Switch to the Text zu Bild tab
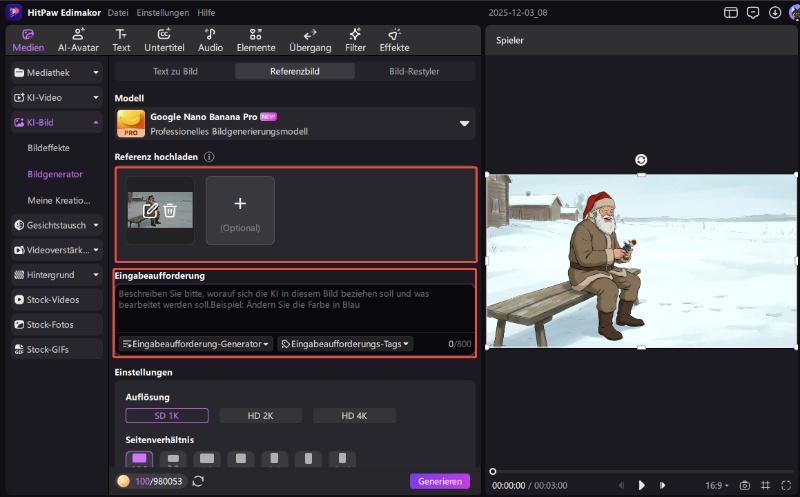 174,71
